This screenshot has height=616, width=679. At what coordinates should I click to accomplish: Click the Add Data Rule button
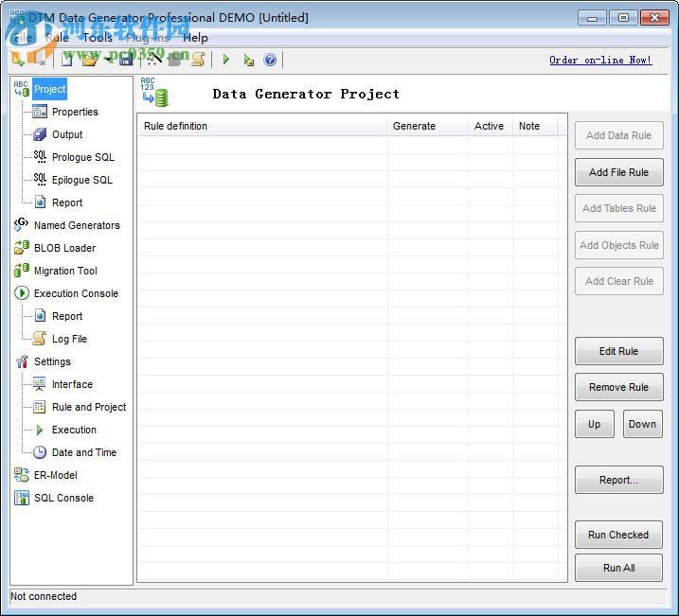618,135
